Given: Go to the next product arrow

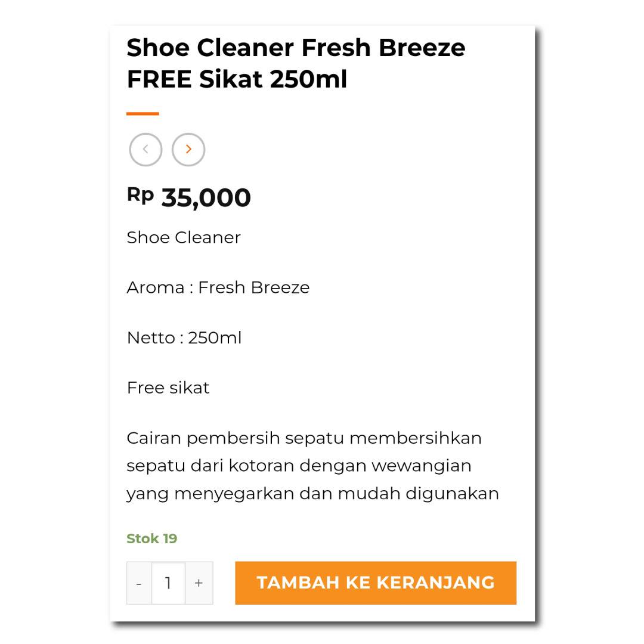Looking at the screenshot, I should pyautogui.click(x=188, y=150).
